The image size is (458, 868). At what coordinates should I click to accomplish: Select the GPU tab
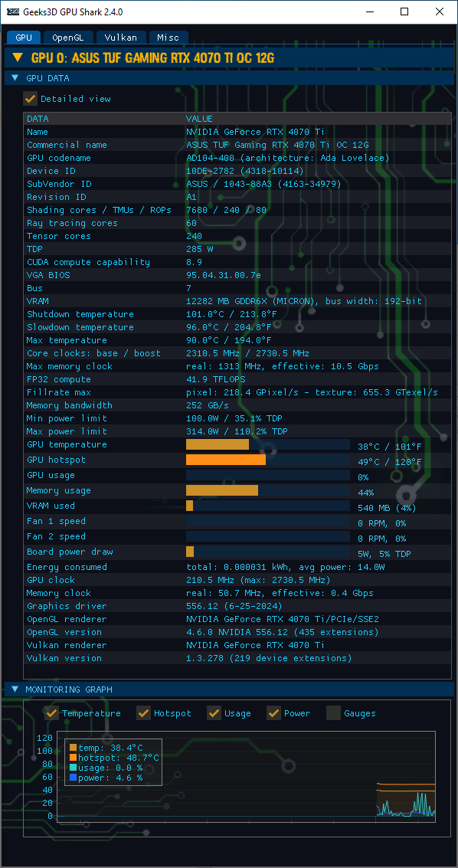(x=24, y=38)
